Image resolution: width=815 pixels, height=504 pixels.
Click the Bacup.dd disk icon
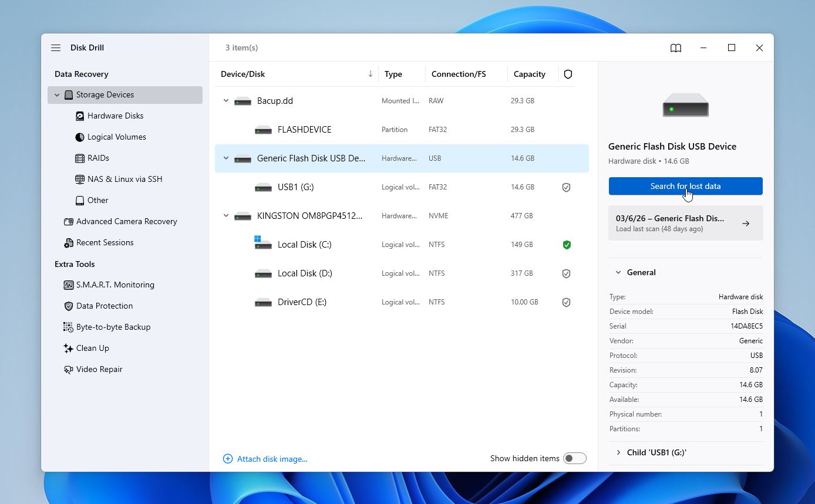click(243, 102)
